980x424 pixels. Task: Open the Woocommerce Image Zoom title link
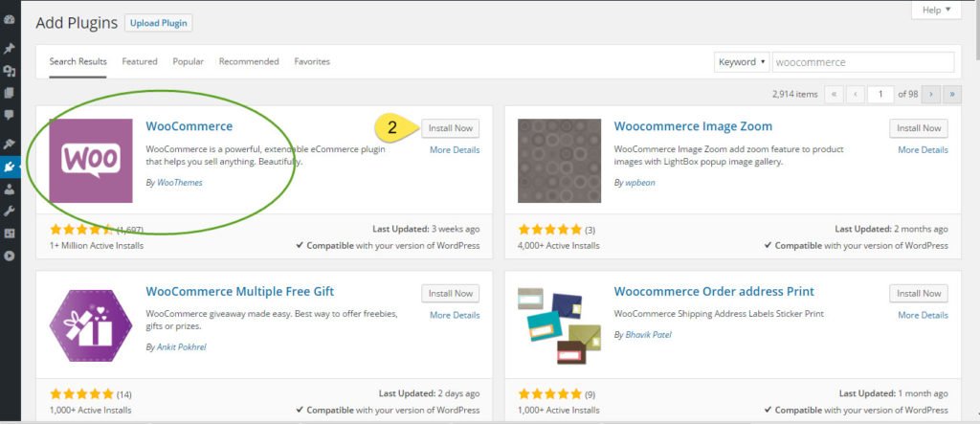(x=693, y=126)
